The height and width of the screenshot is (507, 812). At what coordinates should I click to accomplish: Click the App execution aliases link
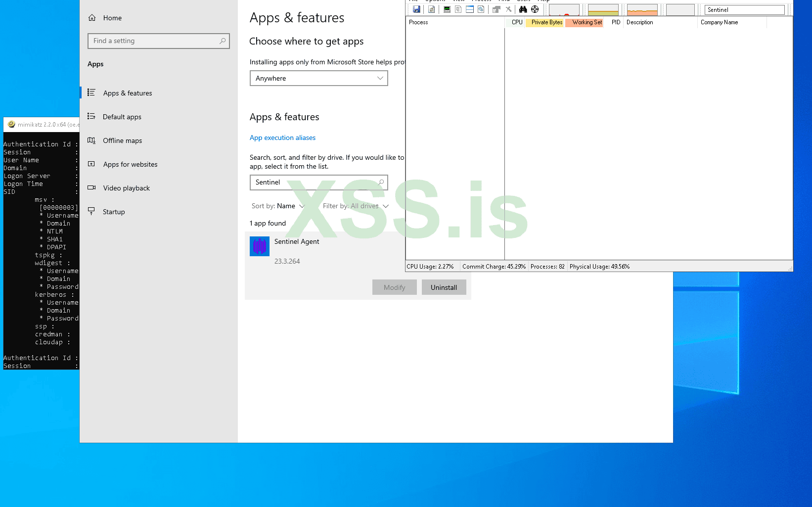click(282, 138)
